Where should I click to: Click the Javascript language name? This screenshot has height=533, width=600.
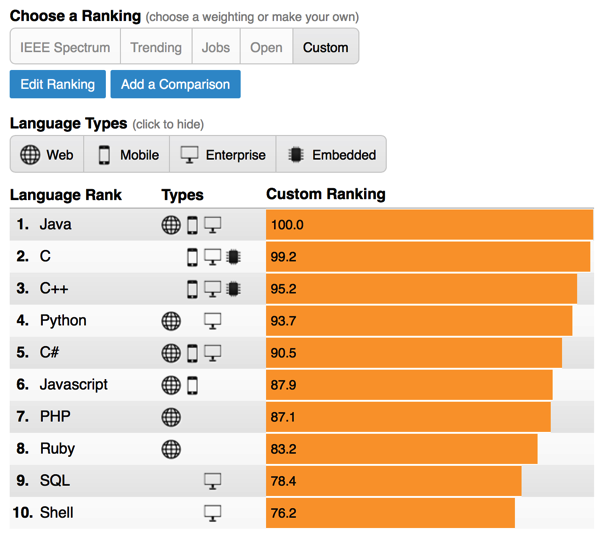pos(74,385)
